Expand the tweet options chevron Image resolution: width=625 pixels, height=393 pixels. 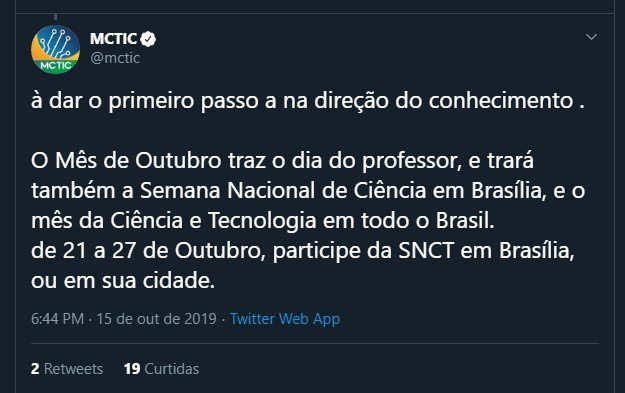click(x=591, y=37)
